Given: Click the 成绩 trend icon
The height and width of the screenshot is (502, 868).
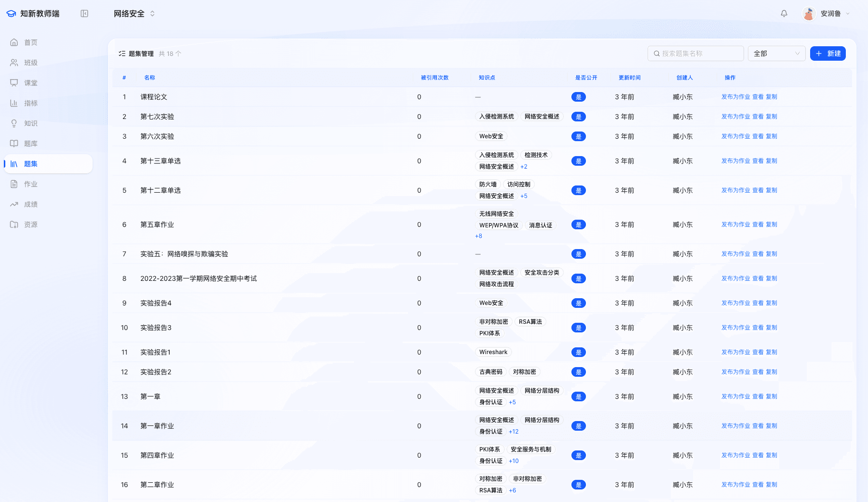Looking at the screenshot, I should pos(14,204).
